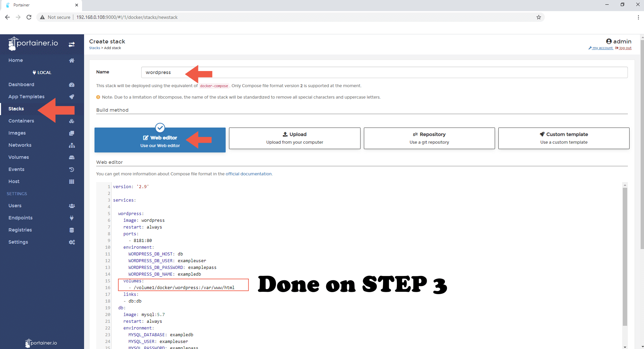This screenshot has height=349, width=644.
Task: View Events via the history icon
Action: [x=72, y=169]
